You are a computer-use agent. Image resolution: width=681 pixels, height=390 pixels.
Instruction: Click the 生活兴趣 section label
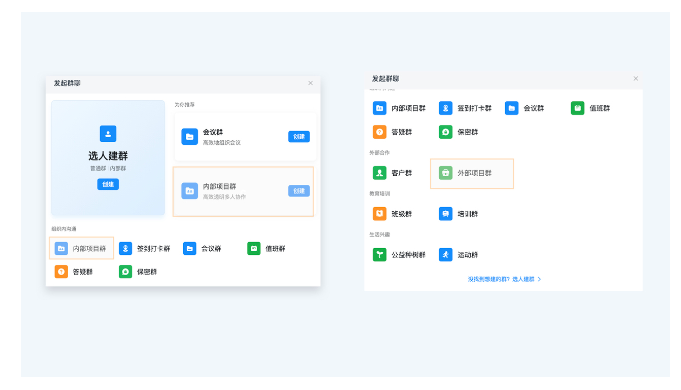point(380,235)
